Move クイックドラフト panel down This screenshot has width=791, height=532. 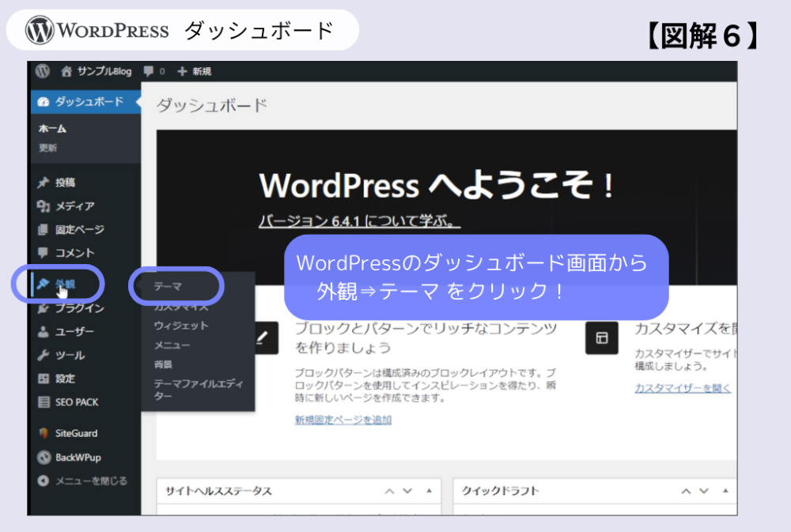(x=704, y=491)
